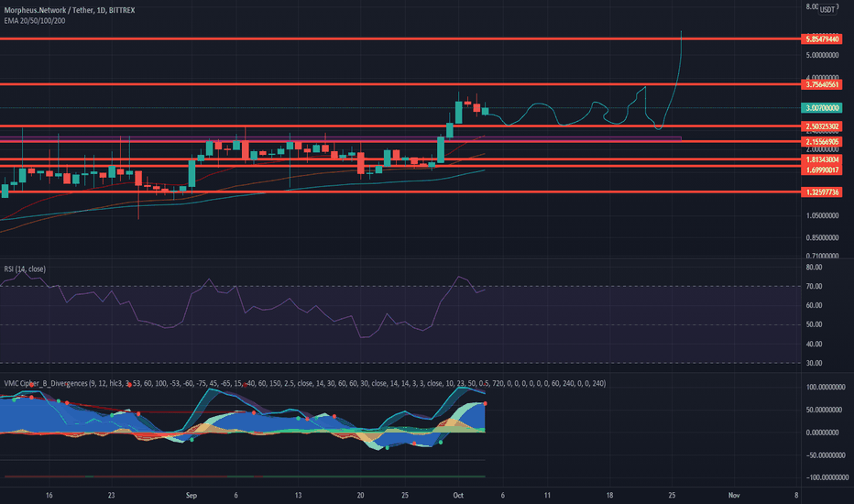This screenshot has width=854, height=504.
Task: Click the RSI 50.00 scale value
Action: pos(814,324)
